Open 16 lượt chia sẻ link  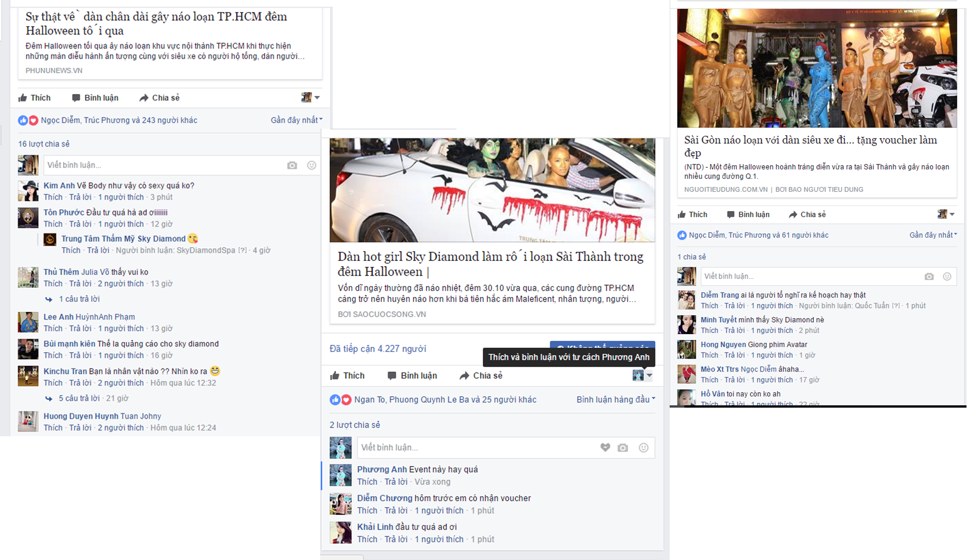pos(44,144)
